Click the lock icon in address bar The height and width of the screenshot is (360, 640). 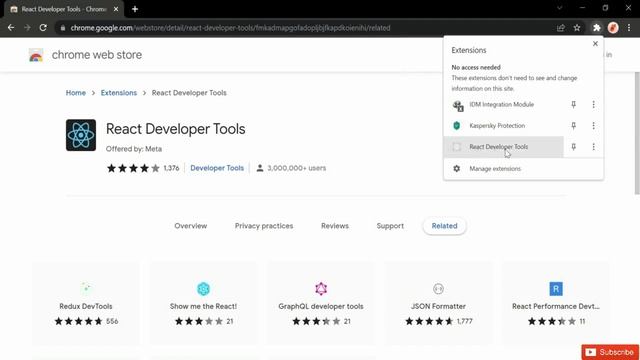pos(62,28)
